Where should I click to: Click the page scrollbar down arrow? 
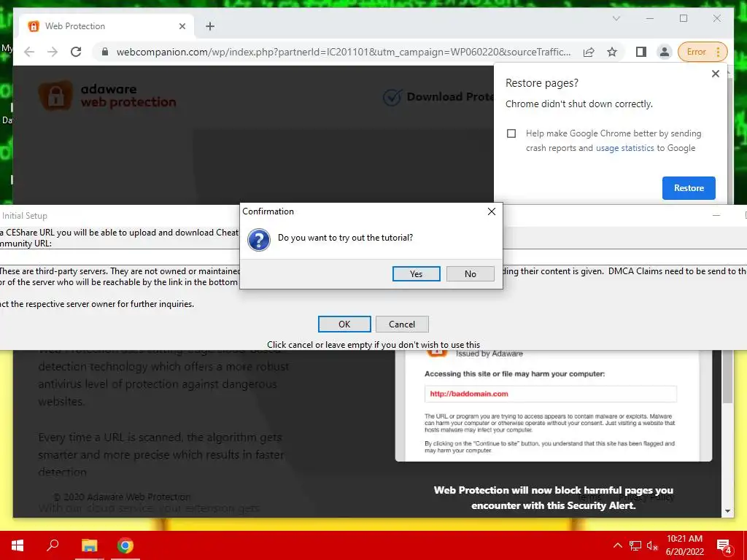(x=727, y=511)
